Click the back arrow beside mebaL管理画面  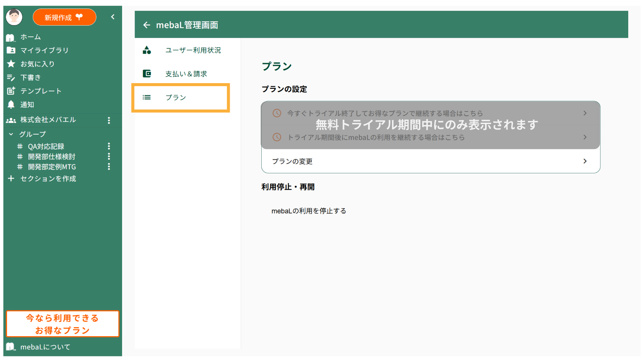146,25
